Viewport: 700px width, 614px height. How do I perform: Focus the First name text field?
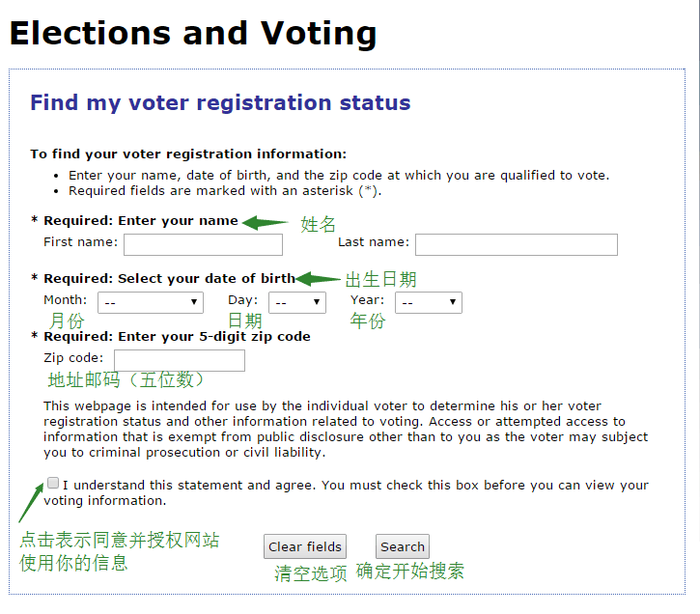(203, 244)
